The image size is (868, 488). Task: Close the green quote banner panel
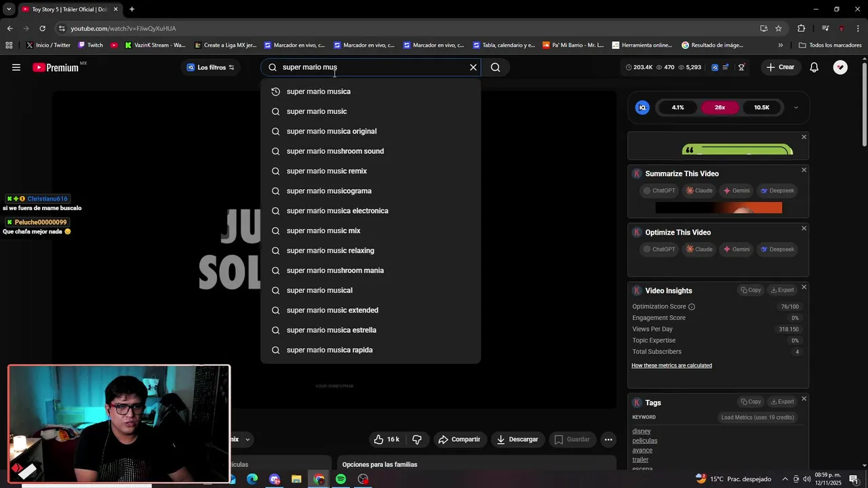(804, 137)
